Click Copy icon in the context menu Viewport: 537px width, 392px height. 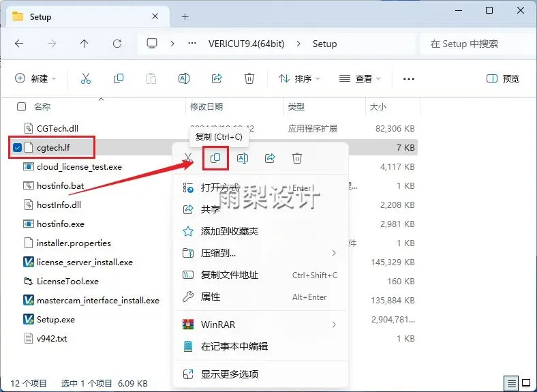[215, 158]
